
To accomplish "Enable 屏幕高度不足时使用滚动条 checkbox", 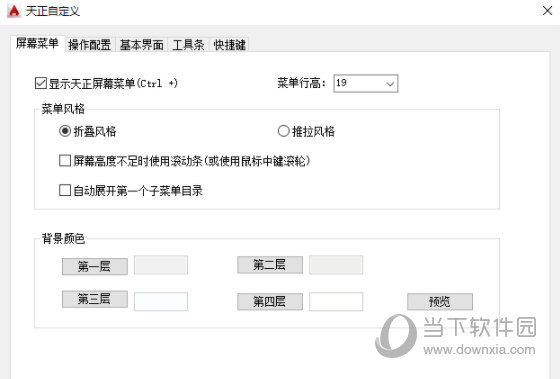I will point(65,161).
